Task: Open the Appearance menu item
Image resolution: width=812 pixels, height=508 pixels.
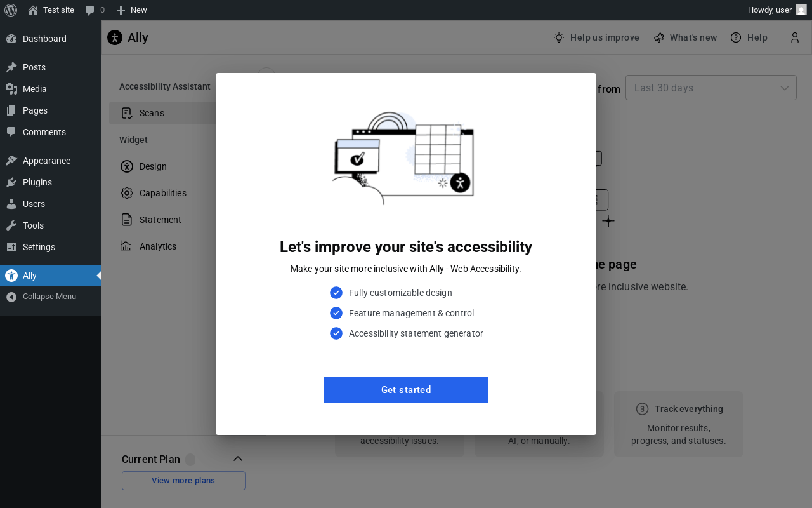Action: click(x=51, y=161)
